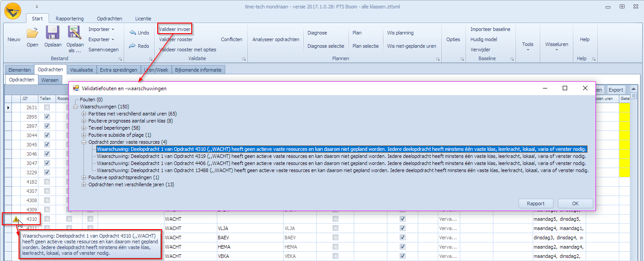Click the Opslaan floppy disk icon
This screenshot has height=261, width=644.
[x=53, y=33]
